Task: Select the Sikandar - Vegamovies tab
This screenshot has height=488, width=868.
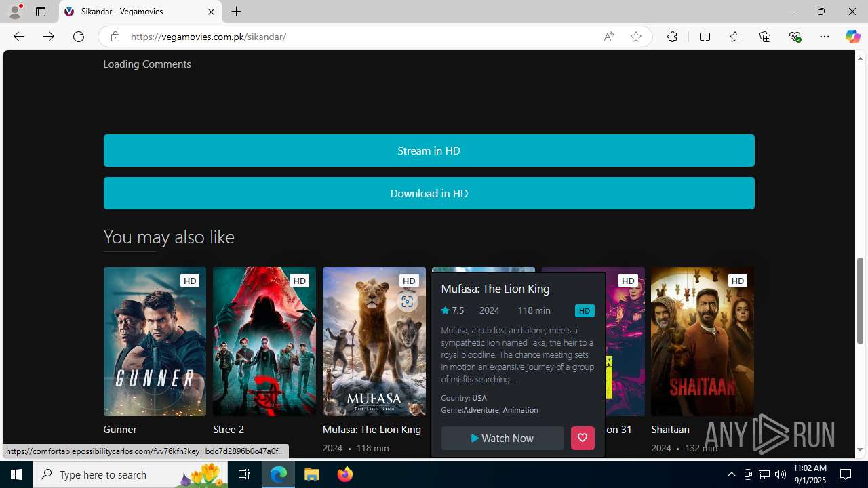Action: click(x=140, y=12)
